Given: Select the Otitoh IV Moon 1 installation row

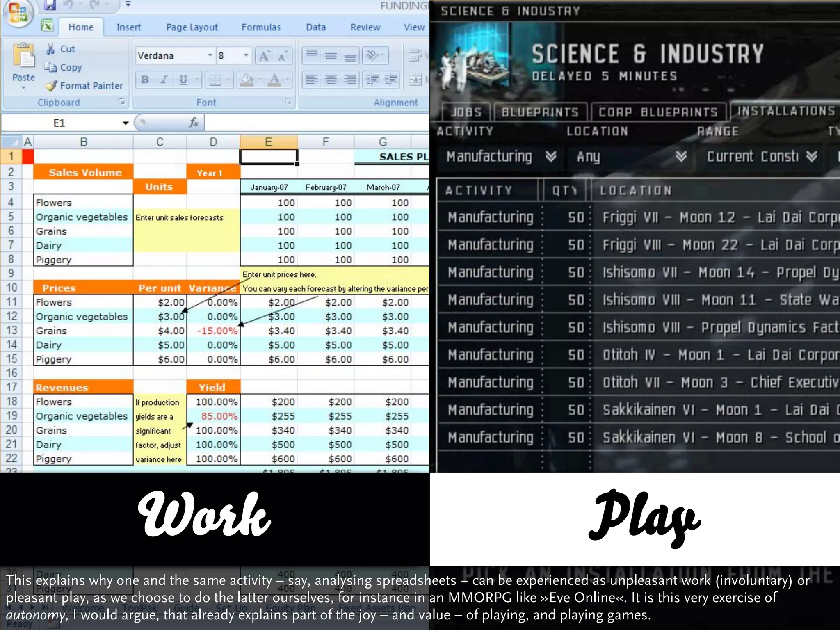Looking at the screenshot, I should (639, 354).
